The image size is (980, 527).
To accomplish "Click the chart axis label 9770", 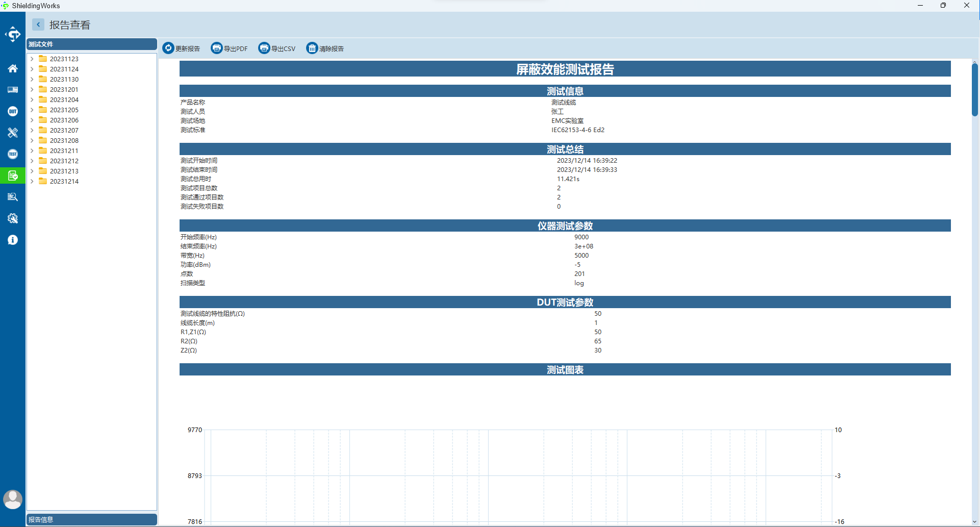I will pyautogui.click(x=195, y=430).
